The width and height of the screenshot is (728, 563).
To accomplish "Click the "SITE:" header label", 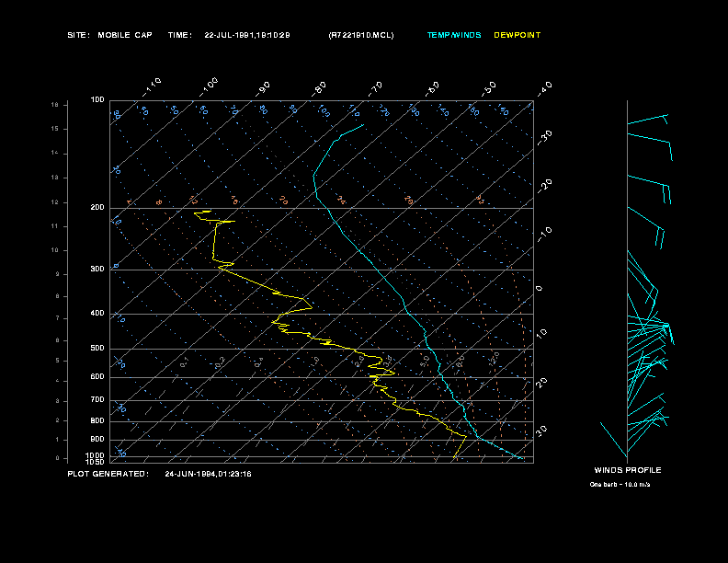I will point(78,35).
